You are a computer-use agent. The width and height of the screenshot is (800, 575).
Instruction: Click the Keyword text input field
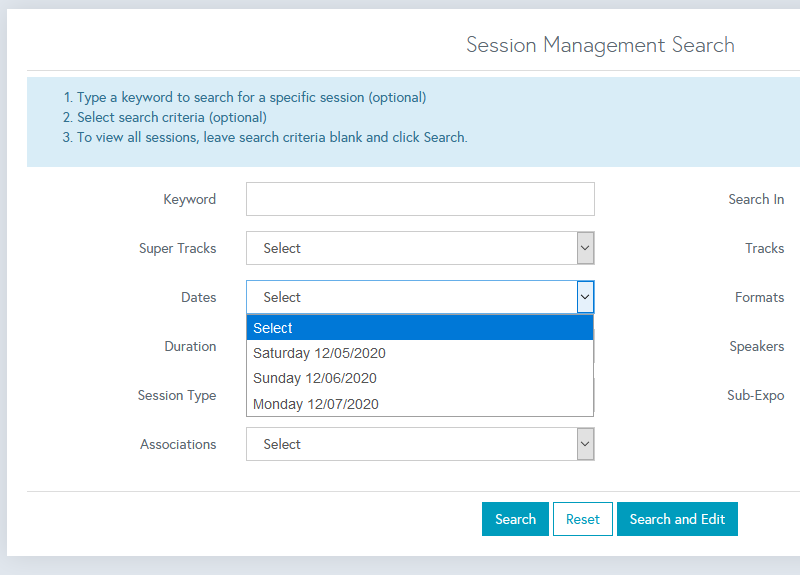click(420, 199)
